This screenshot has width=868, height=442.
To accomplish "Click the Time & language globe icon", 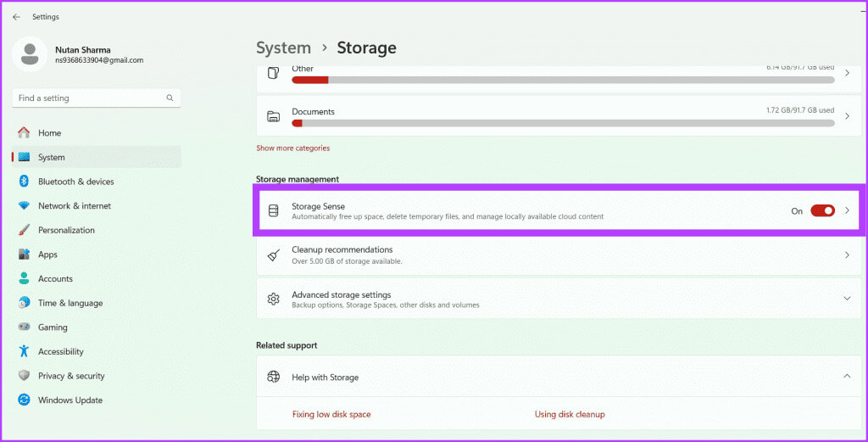I will 24,303.
